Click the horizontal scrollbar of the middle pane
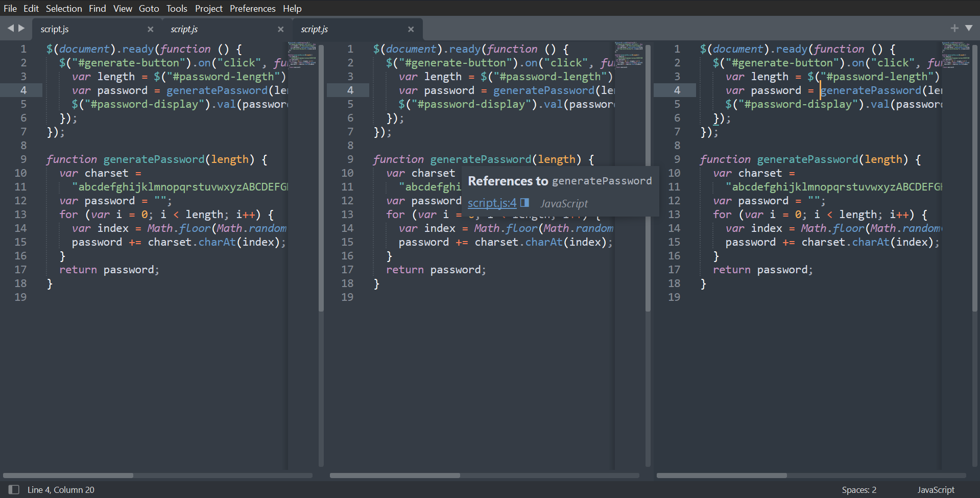The image size is (980, 498). (x=395, y=476)
